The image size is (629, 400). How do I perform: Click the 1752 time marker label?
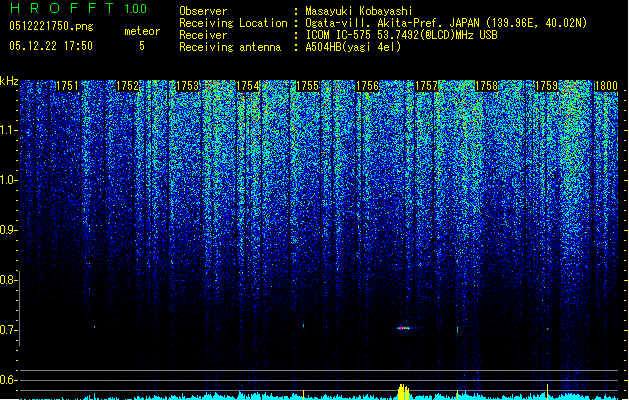coord(128,86)
